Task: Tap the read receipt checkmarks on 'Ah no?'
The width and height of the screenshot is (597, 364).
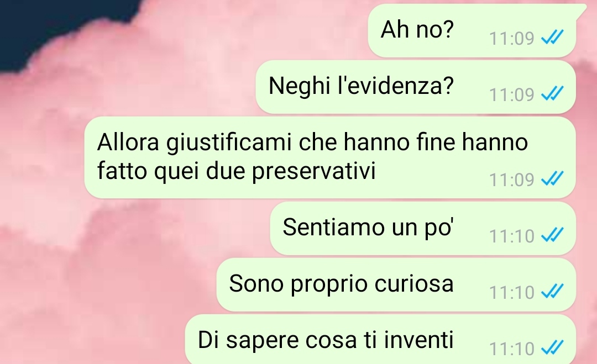Action: pyautogui.click(x=552, y=37)
